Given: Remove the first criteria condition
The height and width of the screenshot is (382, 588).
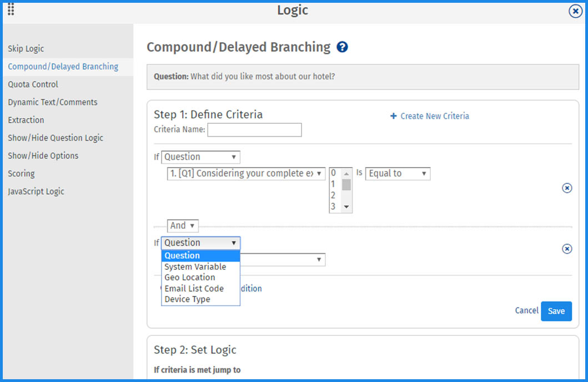Looking at the screenshot, I should (x=567, y=188).
